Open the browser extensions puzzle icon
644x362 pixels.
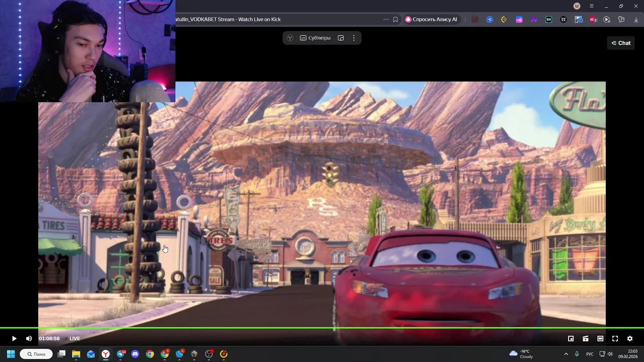621,20
